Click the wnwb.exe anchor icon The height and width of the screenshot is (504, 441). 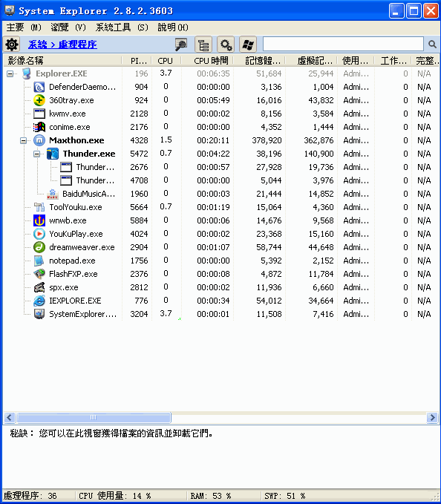[x=39, y=220]
